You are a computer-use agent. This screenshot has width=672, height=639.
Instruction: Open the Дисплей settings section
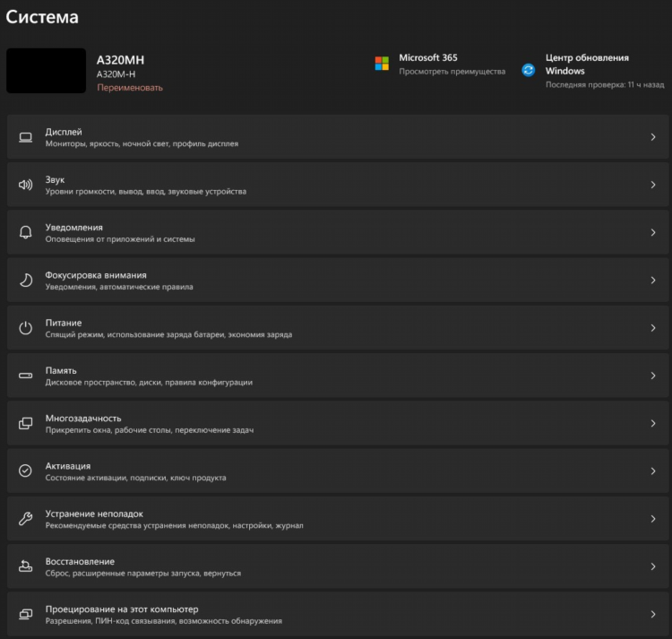point(338,137)
